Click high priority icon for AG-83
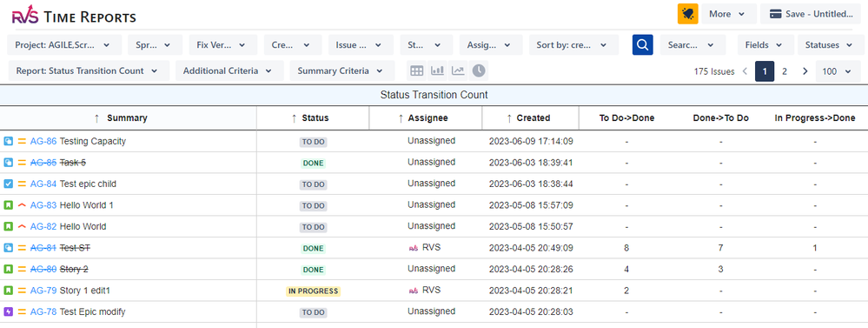 pos(22,205)
